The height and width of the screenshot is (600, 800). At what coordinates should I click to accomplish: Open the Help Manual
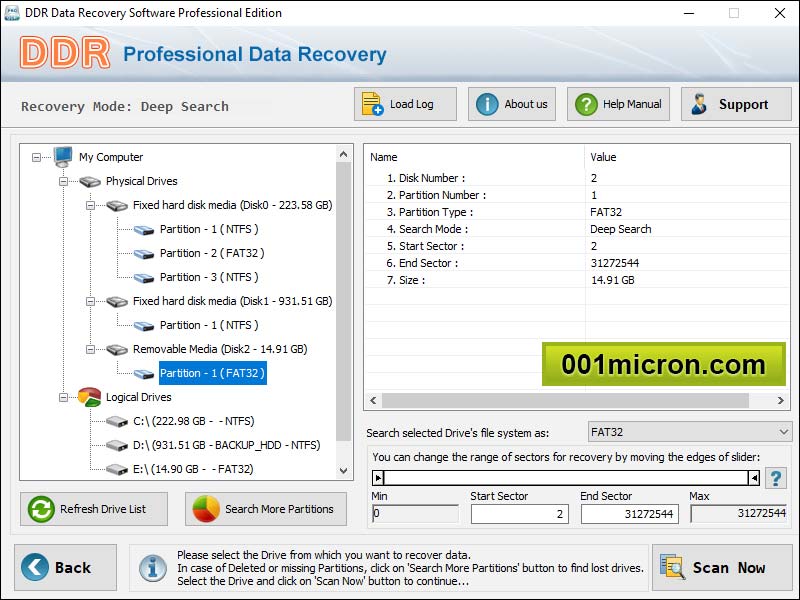click(618, 104)
